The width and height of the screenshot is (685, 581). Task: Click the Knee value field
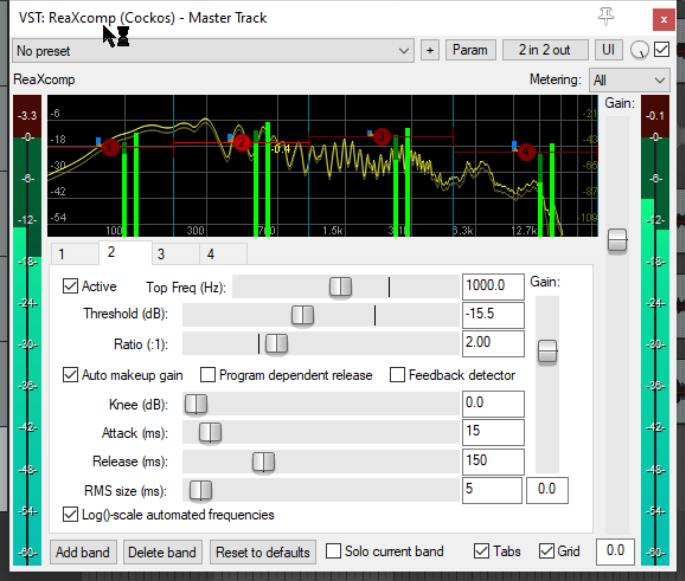coord(493,404)
